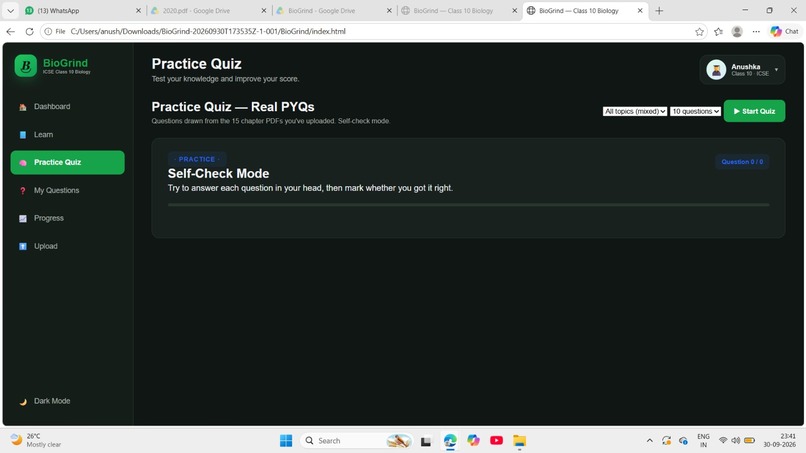The image size is (806, 453).
Task: Switch to the WhatsApp browser tab
Action: coord(82,10)
